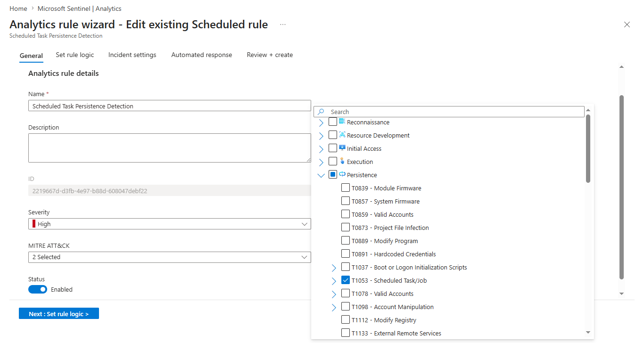Select 'T0889 - Modify Program' label
Screen dimensions: 644x343
point(385,241)
